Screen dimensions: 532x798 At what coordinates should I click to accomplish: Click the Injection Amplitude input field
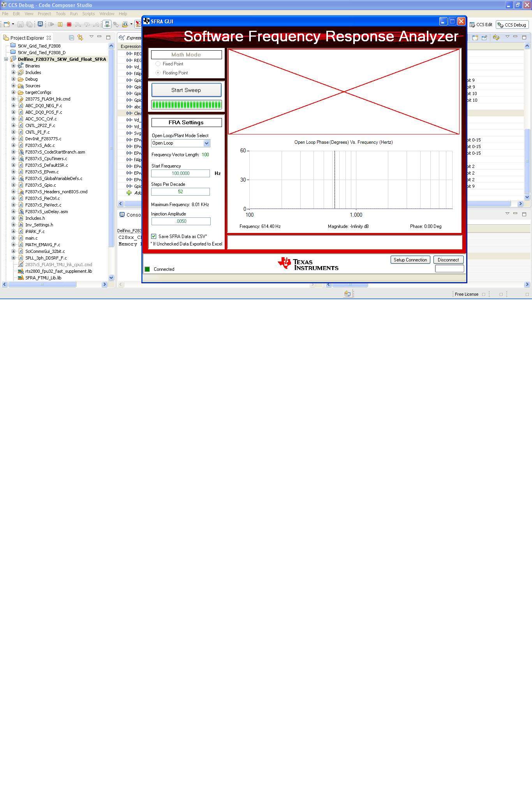pos(181,221)
